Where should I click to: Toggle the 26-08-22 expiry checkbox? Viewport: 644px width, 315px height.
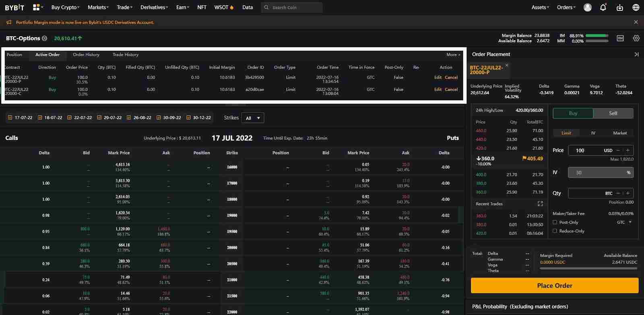(129, 118)
